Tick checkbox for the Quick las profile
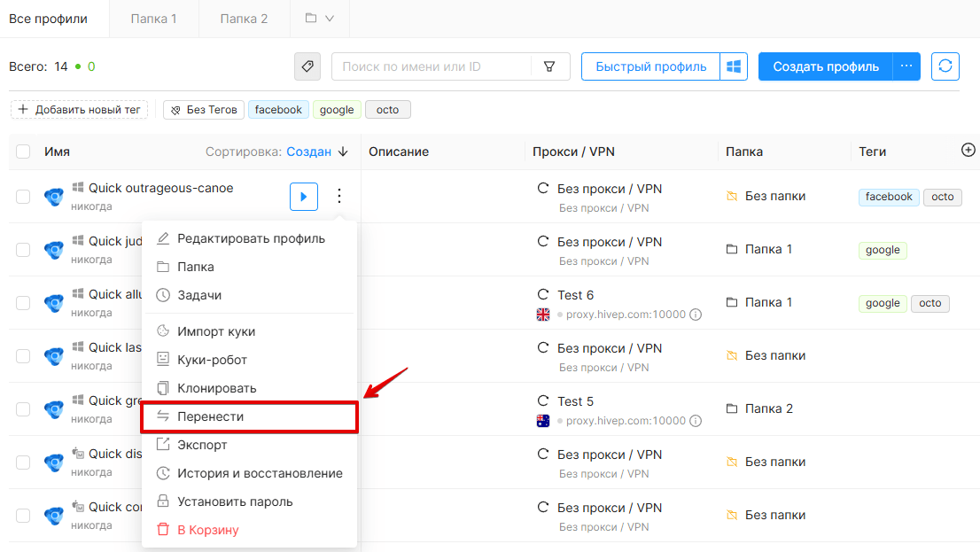This screenshot has width=980, height=552. (23, 355)
